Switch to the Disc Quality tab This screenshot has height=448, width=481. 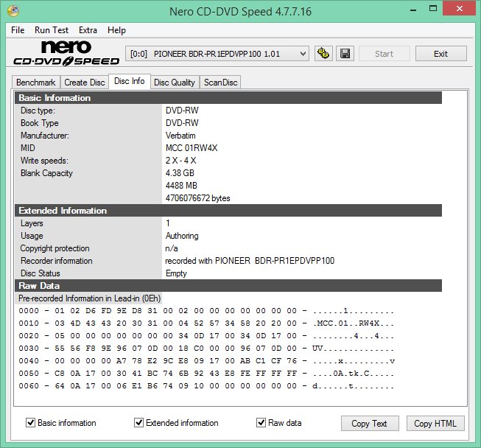coord(175,83)
